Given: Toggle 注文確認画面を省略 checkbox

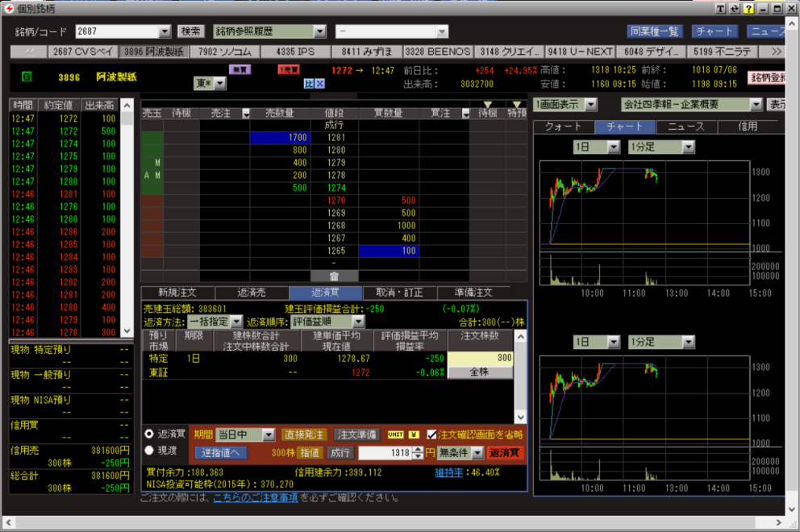Looking at the screenshot, I should (433, 434).
